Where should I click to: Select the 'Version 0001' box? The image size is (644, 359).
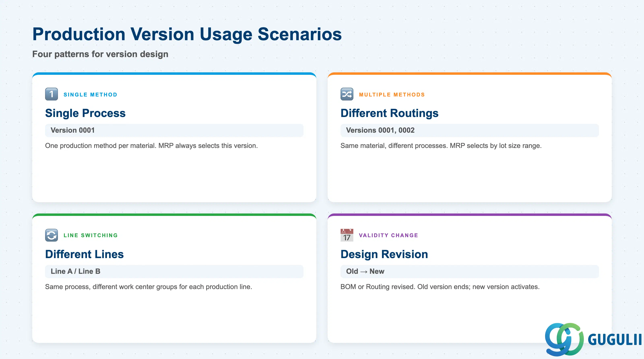click(174, 130)
